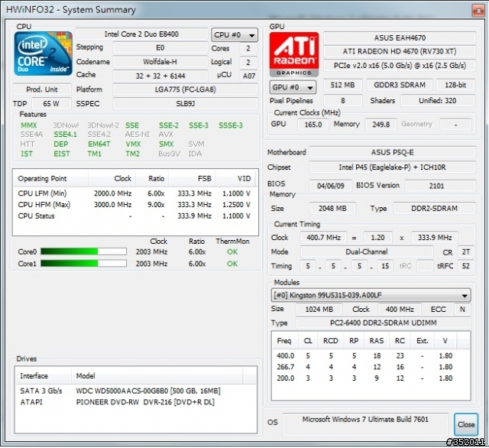Select the CPU LFM (Min) row
The height and width of the screenshot is (448, 489).
click(134, 193)
